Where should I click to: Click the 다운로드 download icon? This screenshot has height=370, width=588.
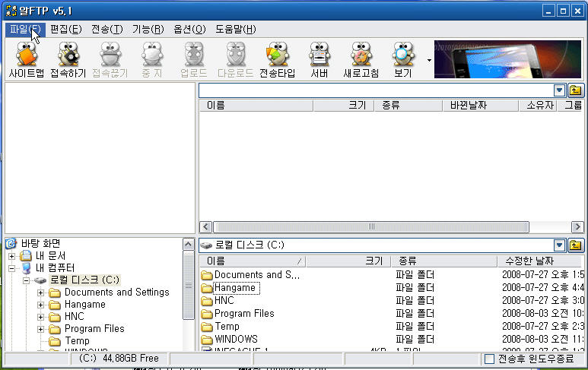pyautogui.click(x=236, y=60)
